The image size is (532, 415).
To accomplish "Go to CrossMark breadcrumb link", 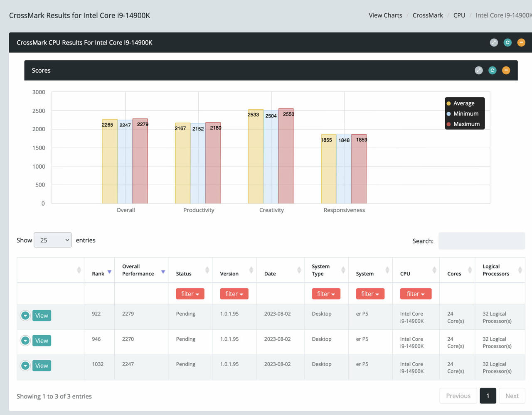I will 428,15.
